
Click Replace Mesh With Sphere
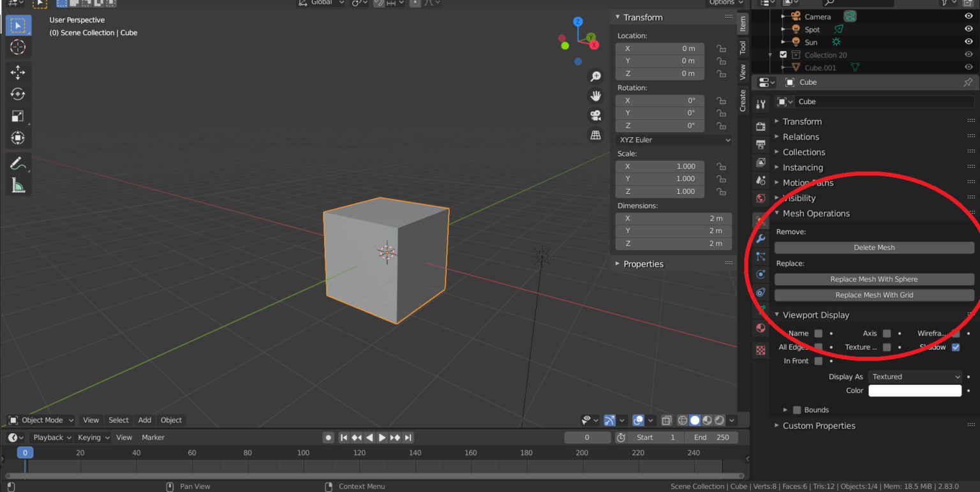click(874, 279)
